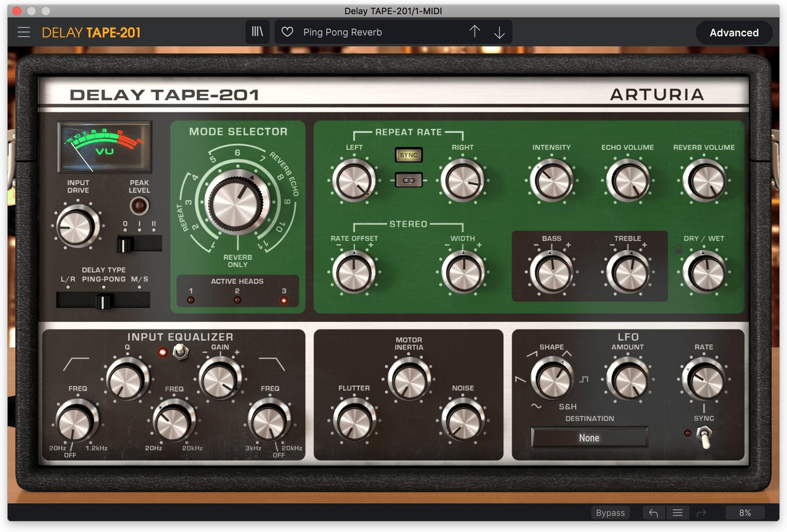Toggle the repeat rate link icon
Viewport: 787px width, 532px height.
[x=409, y=180]
